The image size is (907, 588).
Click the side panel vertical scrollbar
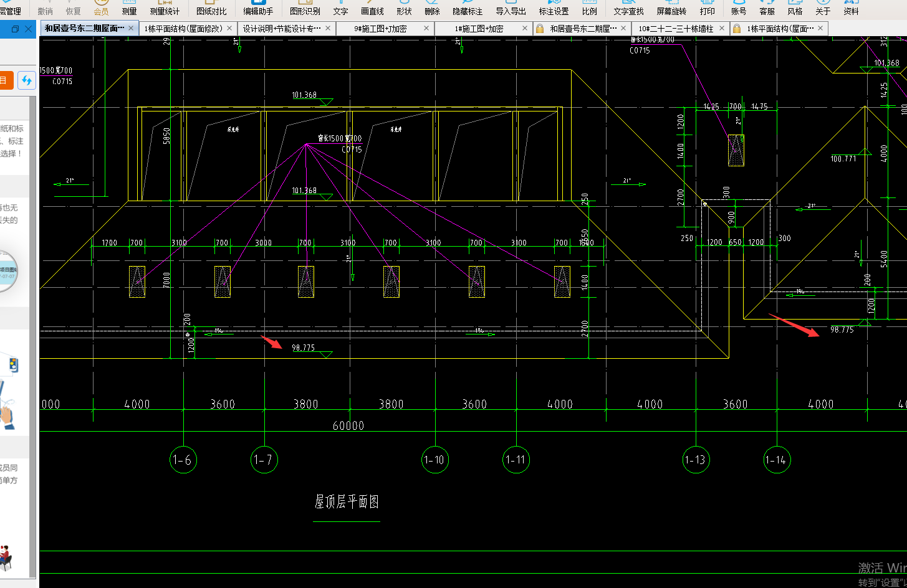coord(32,336)
